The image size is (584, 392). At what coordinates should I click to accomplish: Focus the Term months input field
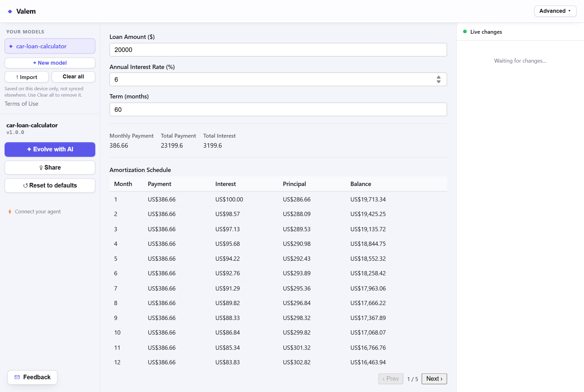click(278, 109)
